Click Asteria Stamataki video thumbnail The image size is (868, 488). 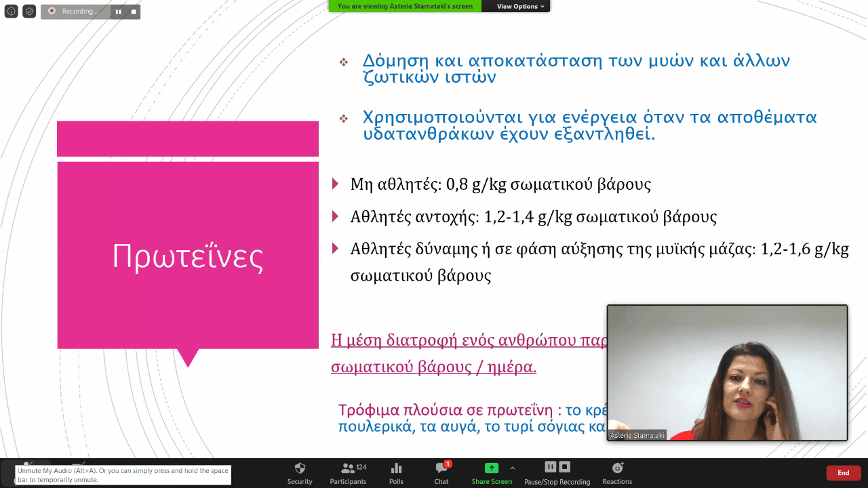point(727,373)
